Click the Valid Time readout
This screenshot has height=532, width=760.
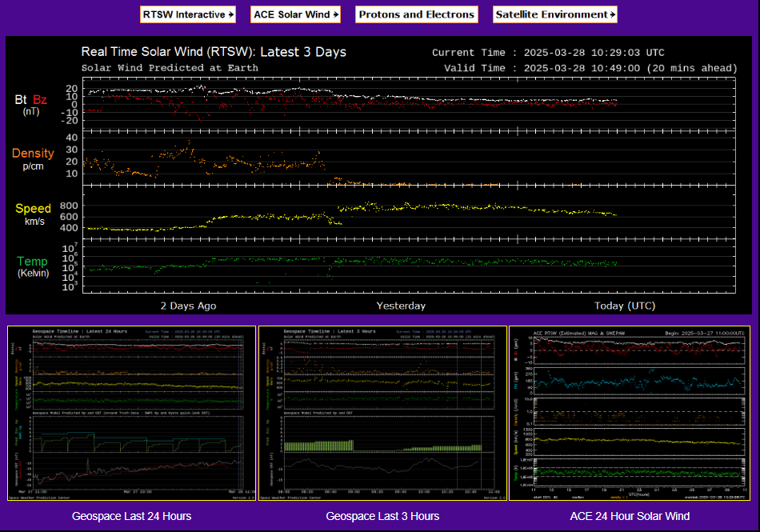(x=590, y=68)
